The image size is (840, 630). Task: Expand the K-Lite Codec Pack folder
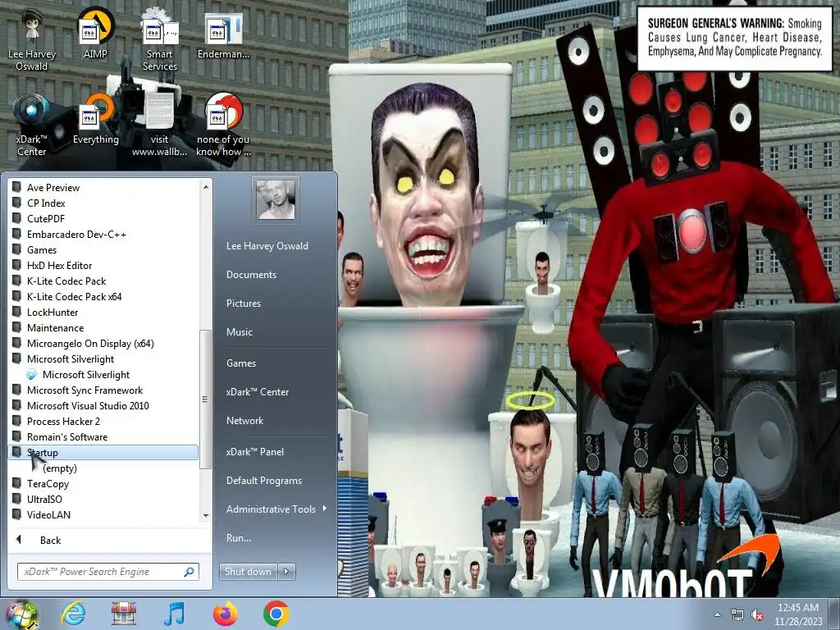[x=103, y=281]
